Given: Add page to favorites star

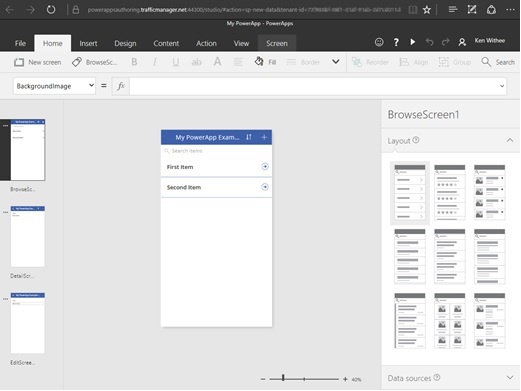Looking at the screenshot, I should pos(427,10).
